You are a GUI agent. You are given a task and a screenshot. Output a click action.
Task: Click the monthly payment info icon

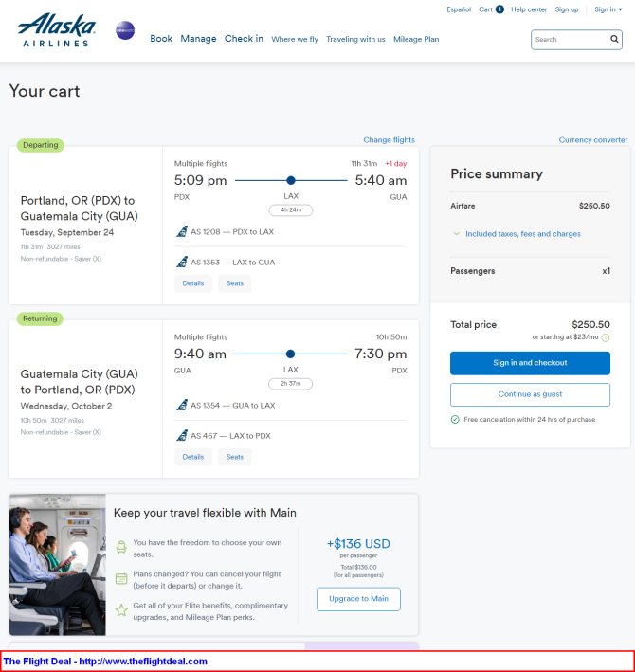pos(606,337)
